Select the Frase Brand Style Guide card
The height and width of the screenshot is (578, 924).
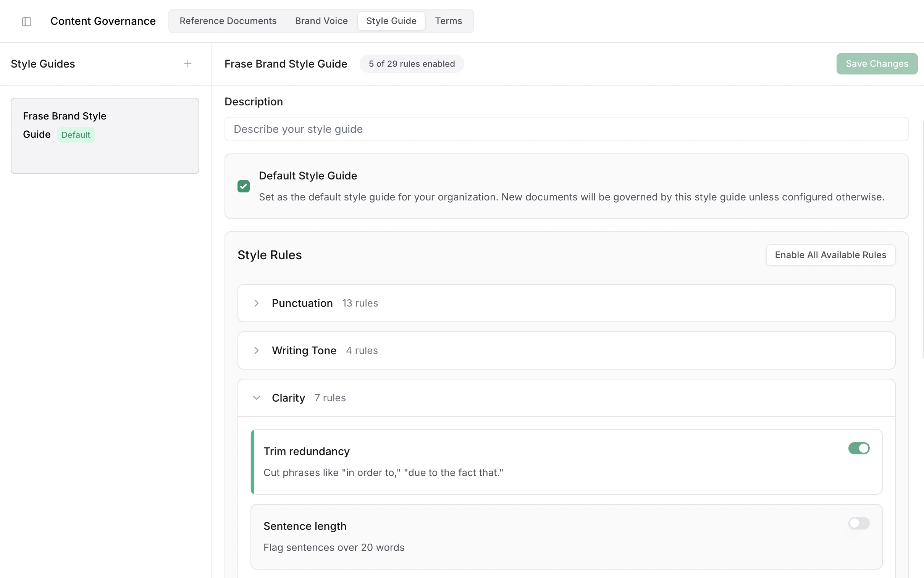coord(105,136)
